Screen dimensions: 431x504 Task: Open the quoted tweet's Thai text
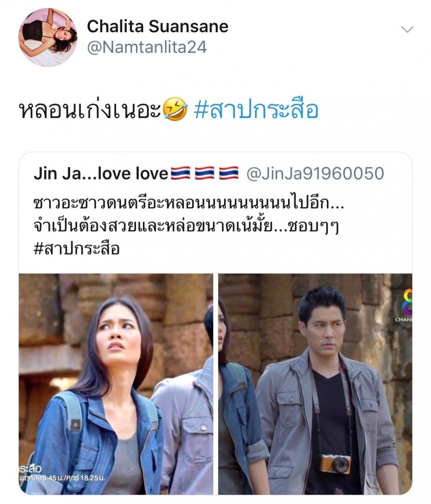coord(189,215)
